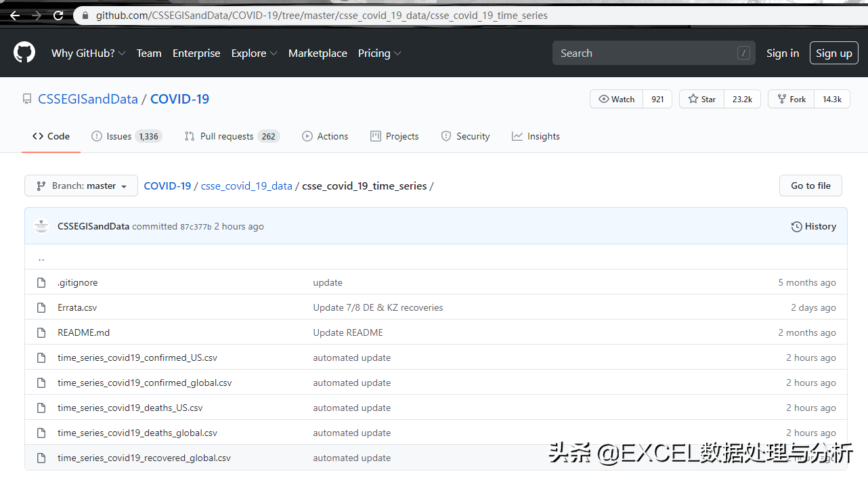The height and width of the screenshot is (478, 868).
Task: Star the repository
Action: click(701, 99)
